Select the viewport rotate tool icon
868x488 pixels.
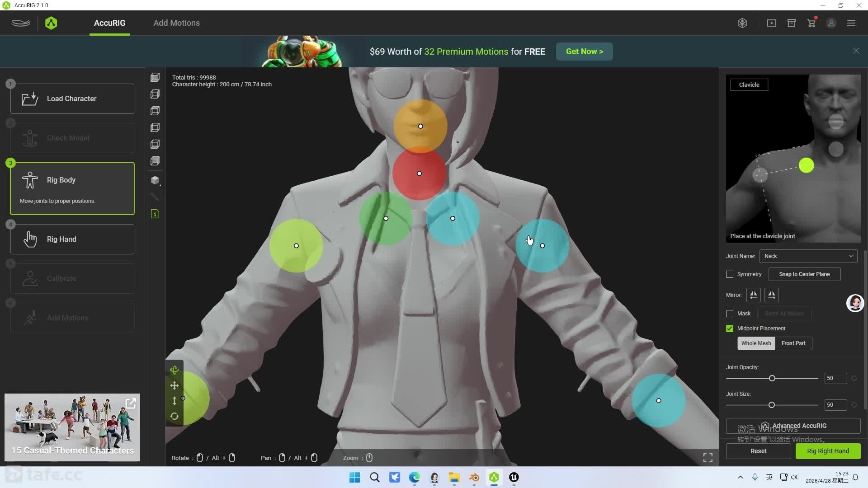[x=175, y=370]
